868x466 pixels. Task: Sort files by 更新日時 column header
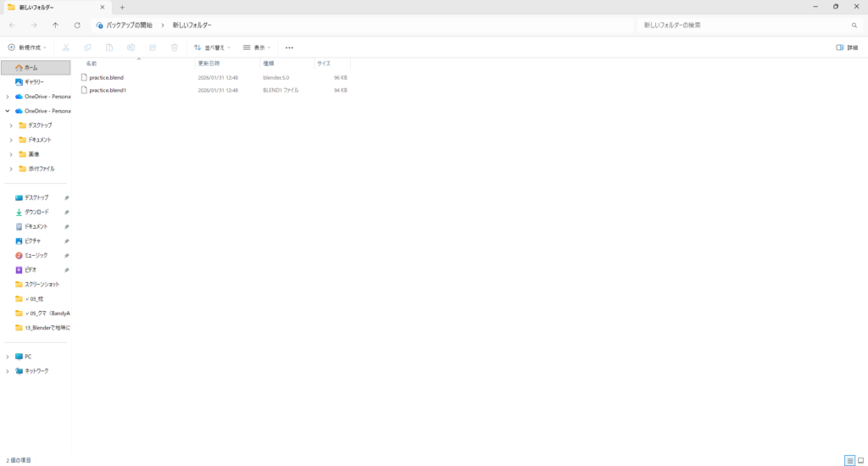209,64
